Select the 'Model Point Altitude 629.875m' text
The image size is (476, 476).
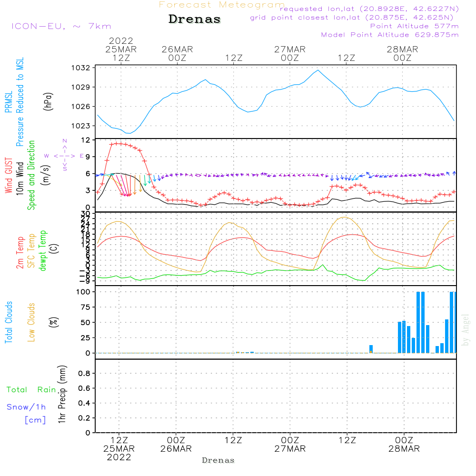tap(390, 35)
